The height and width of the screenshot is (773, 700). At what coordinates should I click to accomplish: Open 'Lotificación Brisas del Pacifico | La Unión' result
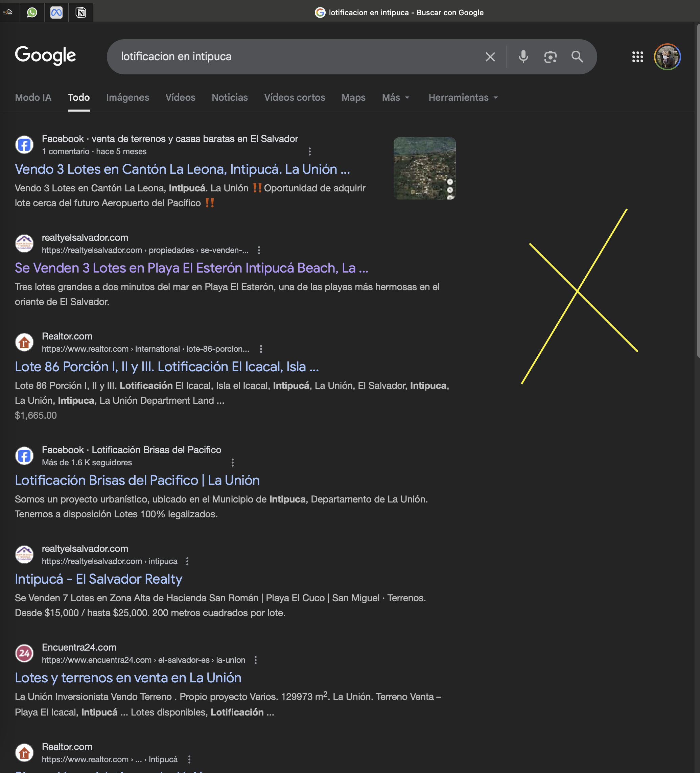(137, 481)
